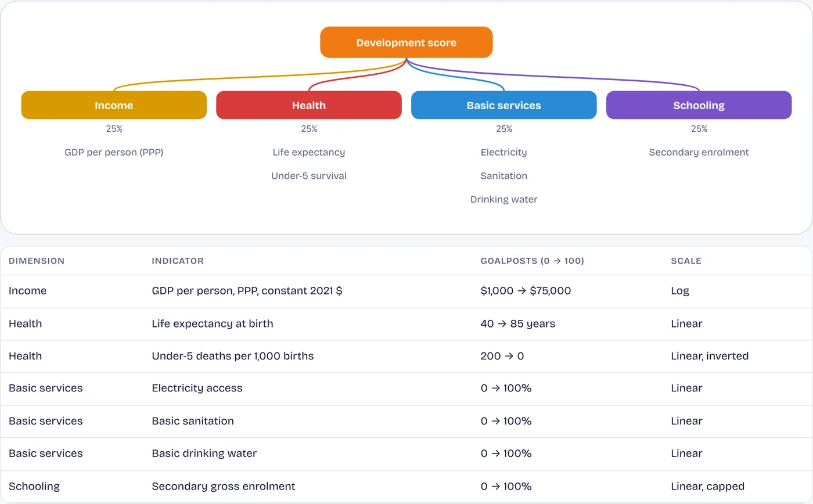Click 'Under-5 deaths per 1,000 births' cell
The image size is (813, 504).
[233, 356]
